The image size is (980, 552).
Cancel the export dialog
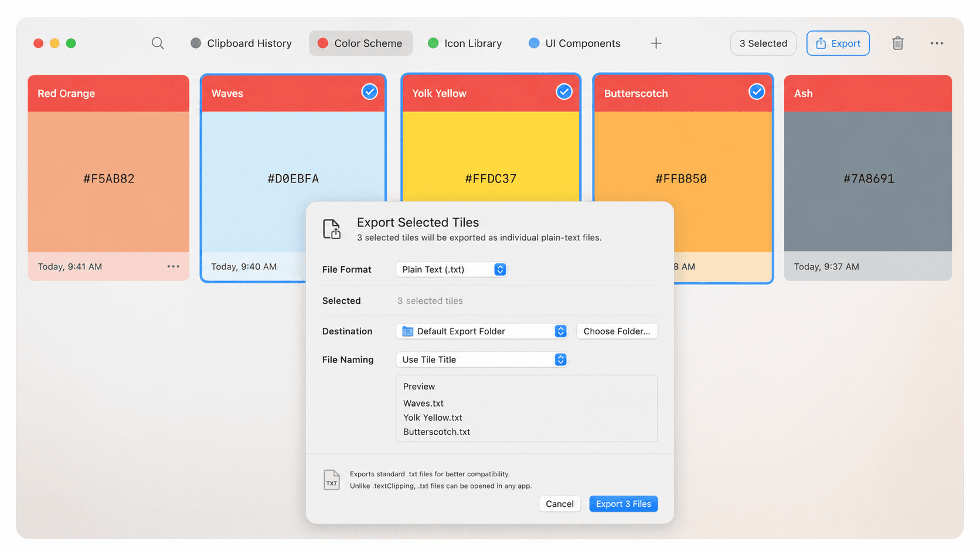(560, 504)
